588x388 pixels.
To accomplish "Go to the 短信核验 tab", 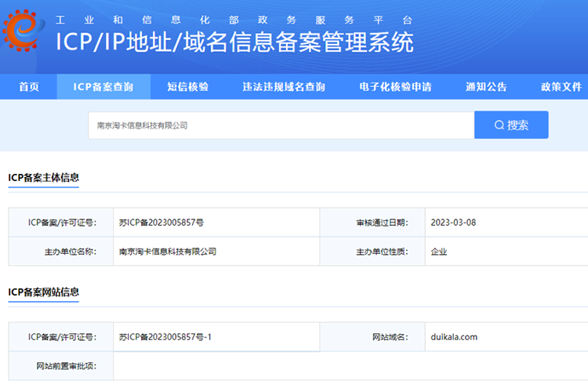I will [x=188, y=86].
